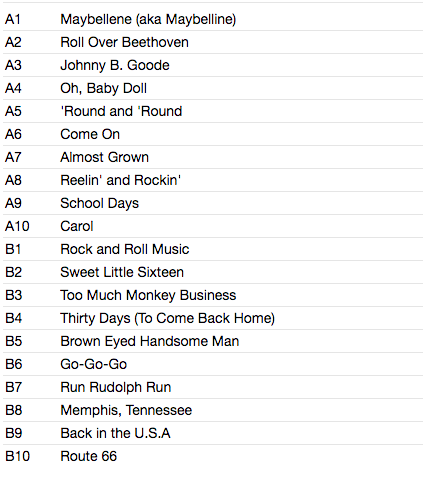Select the Rock and Roll Music track
The height and width of the screenshot is (478, 423).
pos(125,249)
